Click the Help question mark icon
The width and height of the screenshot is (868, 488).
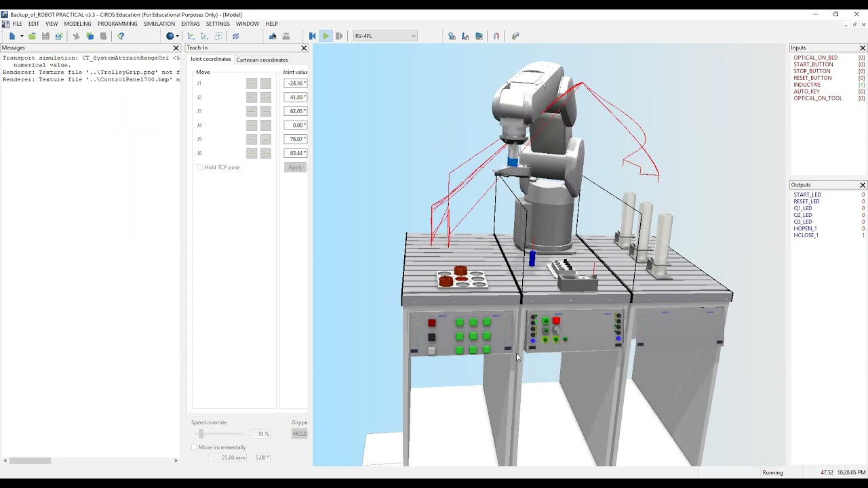(x=121, y=36)
